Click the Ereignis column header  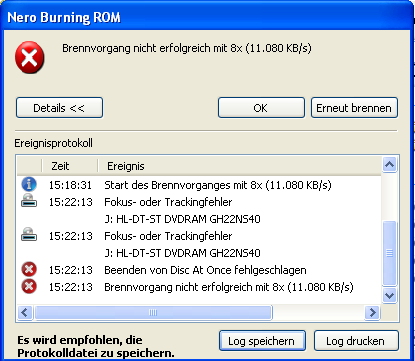(239, 166)
